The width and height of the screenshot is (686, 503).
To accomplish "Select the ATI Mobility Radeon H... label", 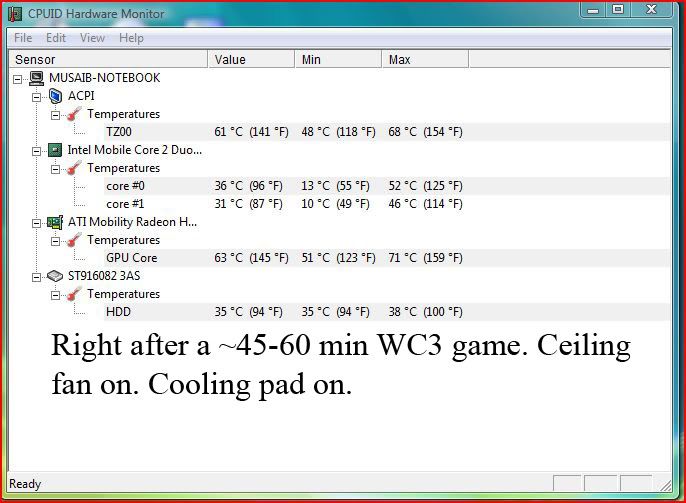I will (x=133, y=222).
